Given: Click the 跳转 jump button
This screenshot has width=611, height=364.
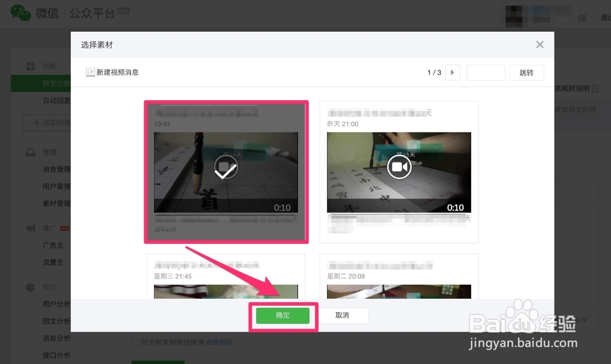Looking at the screenshot, I should [x=526, y=73].
